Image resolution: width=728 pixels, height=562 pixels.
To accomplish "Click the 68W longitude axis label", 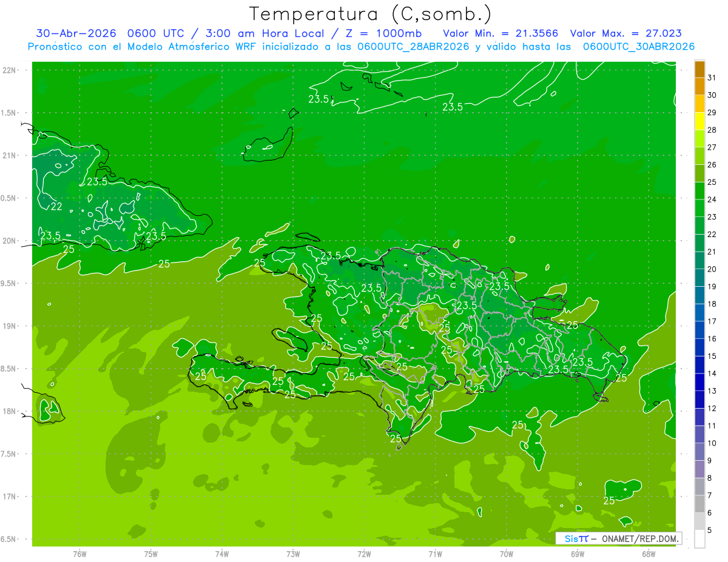I will [649, 554].
